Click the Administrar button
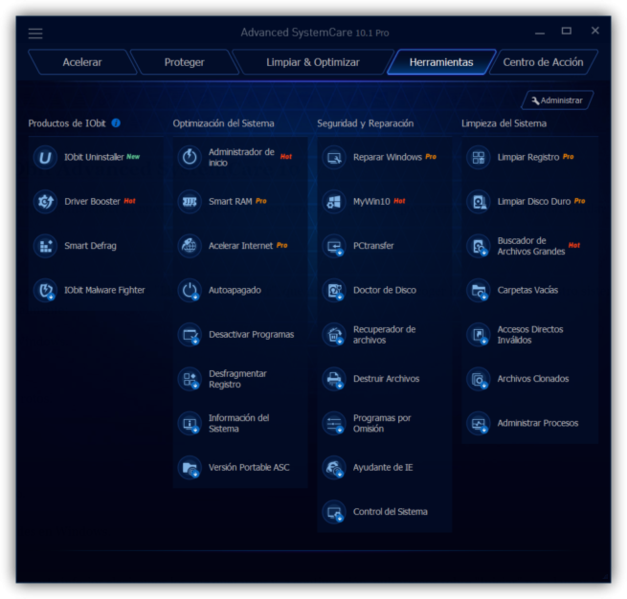Image resolution: width=627 pixels, height=599 pixels. pyautogui.click(x=557, y=100)
